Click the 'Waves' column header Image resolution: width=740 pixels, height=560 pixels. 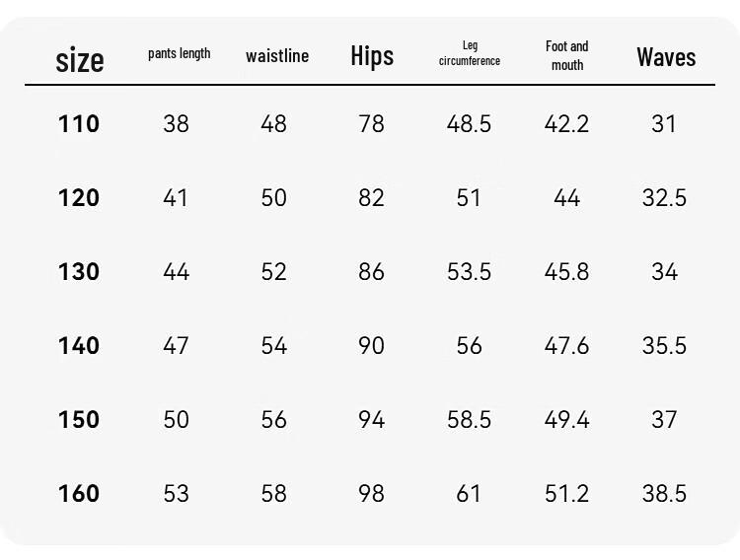point(666,57)
